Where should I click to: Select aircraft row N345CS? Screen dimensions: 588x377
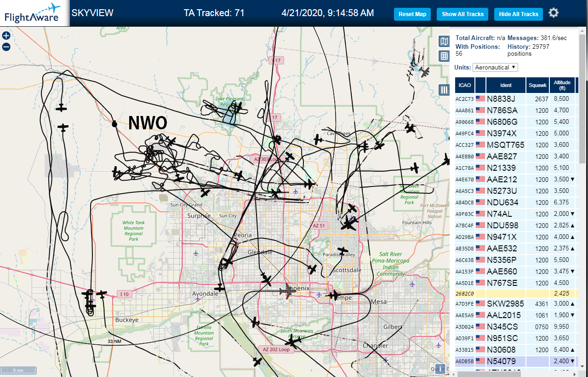coord(517,327)
